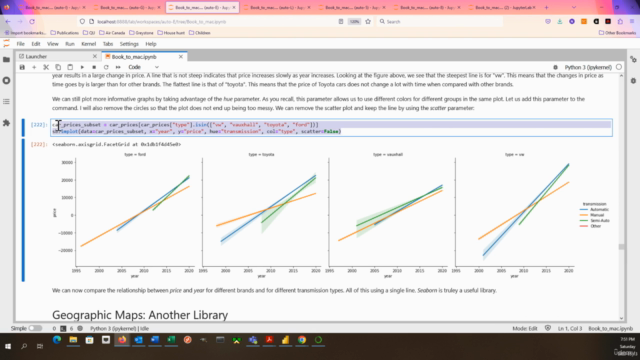Restart the kernel icon
The height and width of the screenshot is (360, 640).
[106, 67]
